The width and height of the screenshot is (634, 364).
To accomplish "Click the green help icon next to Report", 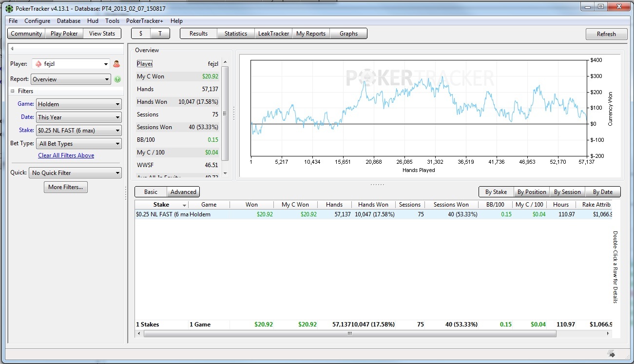I will point(117,79).
